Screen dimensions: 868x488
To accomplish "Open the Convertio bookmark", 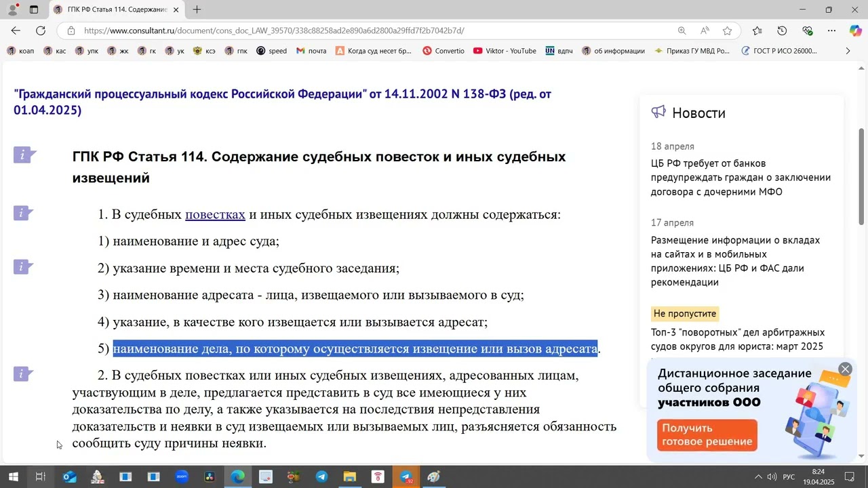I will [x=443, y=51].
